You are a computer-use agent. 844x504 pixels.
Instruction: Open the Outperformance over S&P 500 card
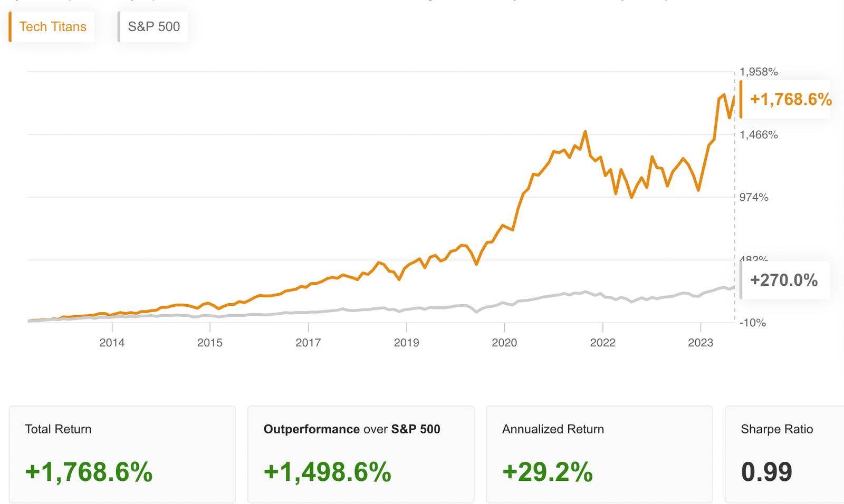coord(360,453)
